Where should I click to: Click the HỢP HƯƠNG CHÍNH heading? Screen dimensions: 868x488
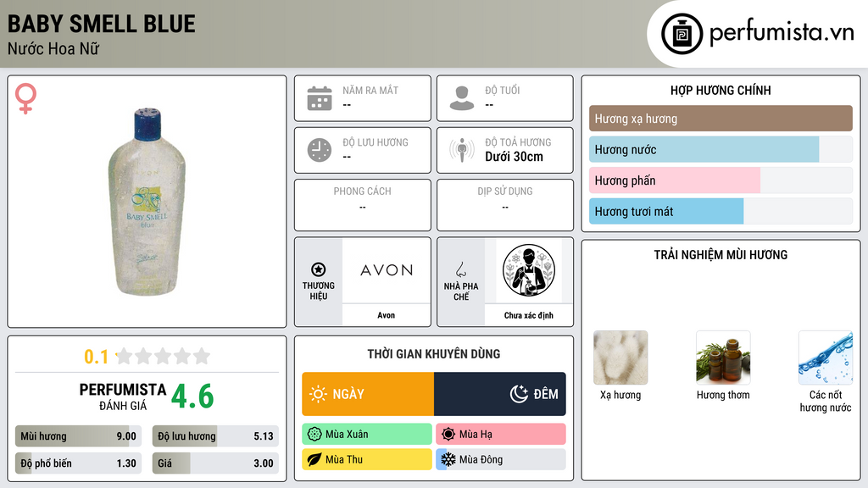pos(721,90)
